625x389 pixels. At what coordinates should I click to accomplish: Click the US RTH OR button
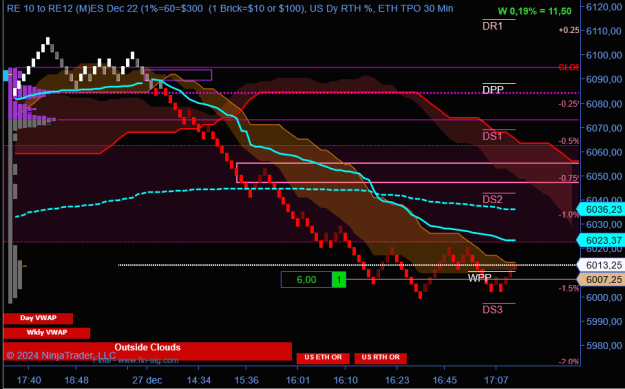click(380, 358)
